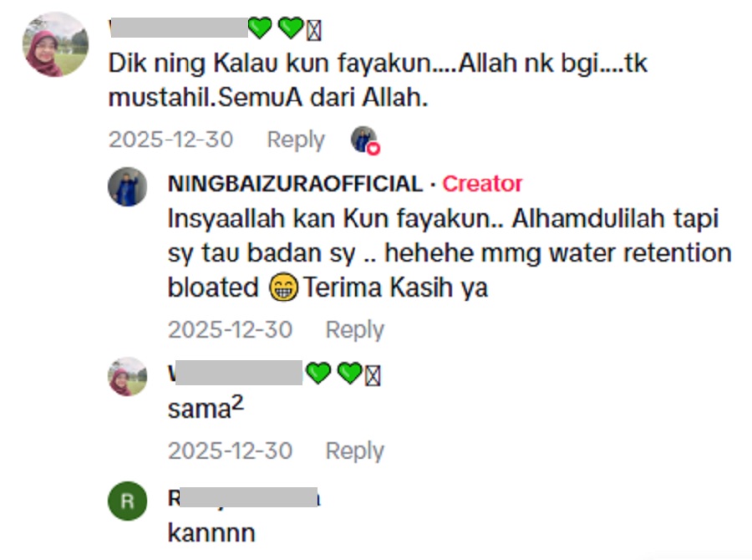The width and height of the screenshot is (752, 560).
Task: Click the small avatar beside the 'sama²' reply
Action: [x=128, y=376]
